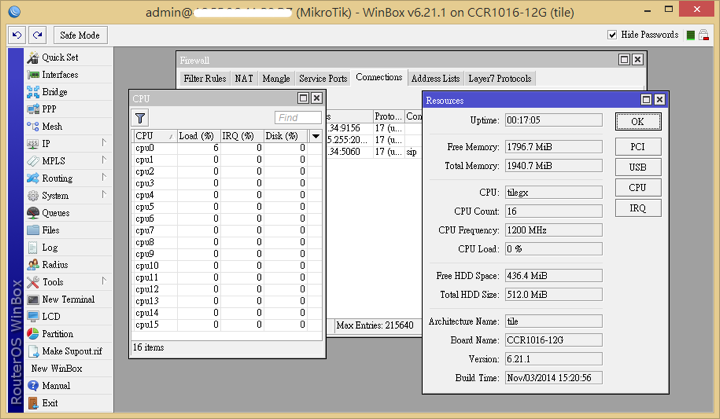Open the CPU table columns dropdown arrow
This screenshot has width=720, height=419.
tap(315, 136)
